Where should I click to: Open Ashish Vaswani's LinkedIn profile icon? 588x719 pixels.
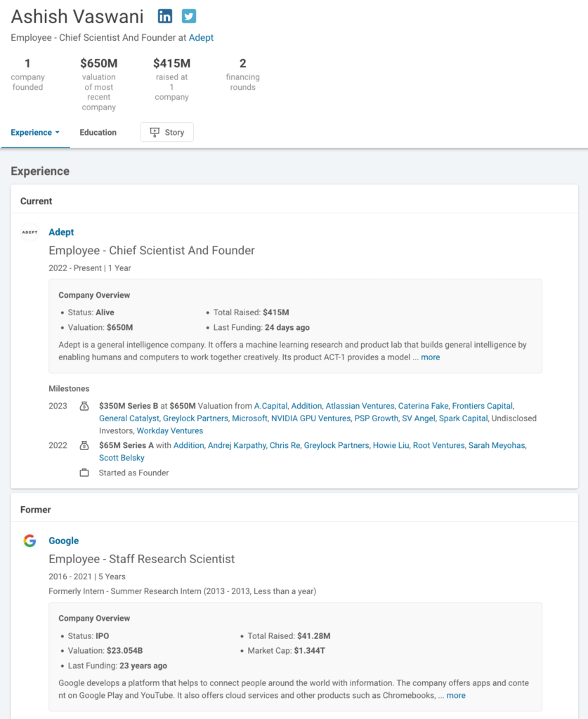click(x=165, y=16)
